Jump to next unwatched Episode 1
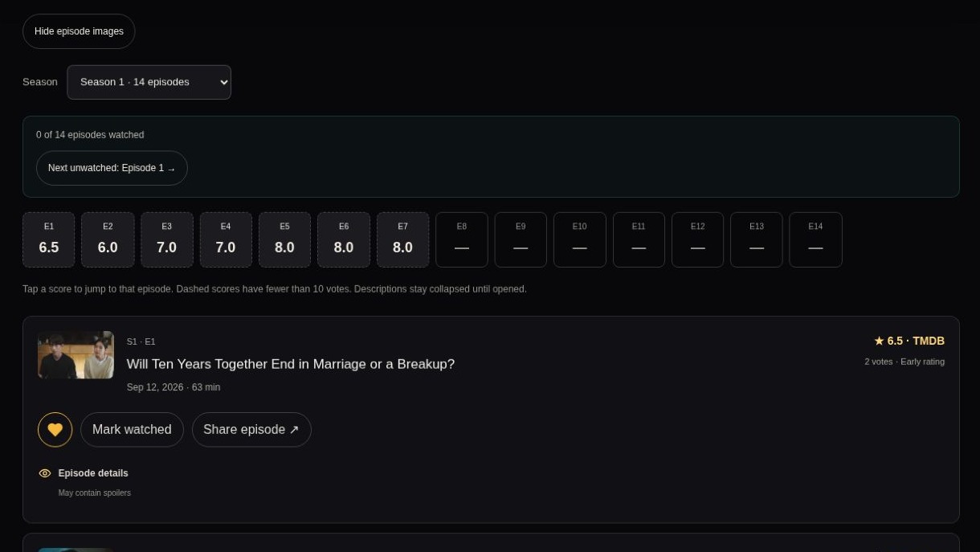The height and width of the screenshot is (552, 980). (x=112, y=168)
